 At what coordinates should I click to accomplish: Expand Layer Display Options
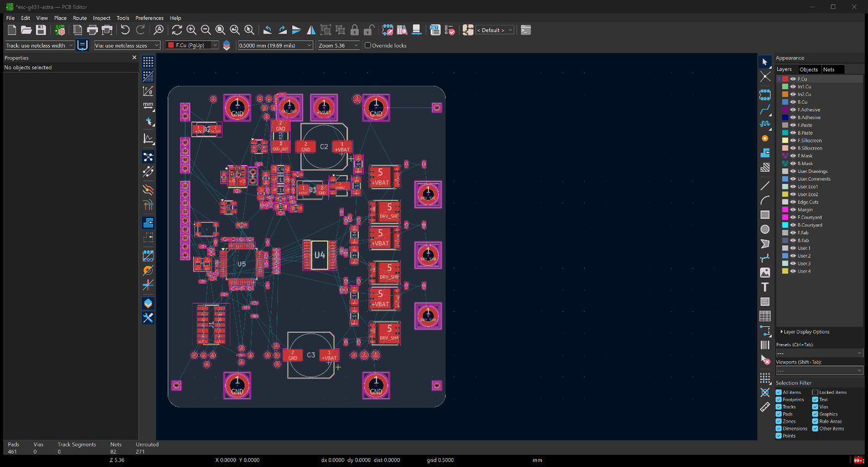805,332
